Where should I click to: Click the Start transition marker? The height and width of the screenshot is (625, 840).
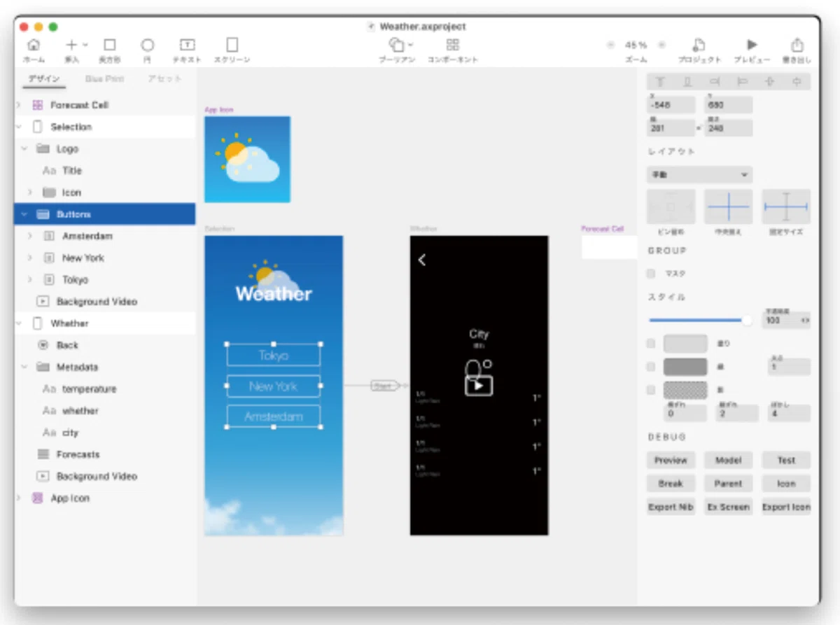384,386
